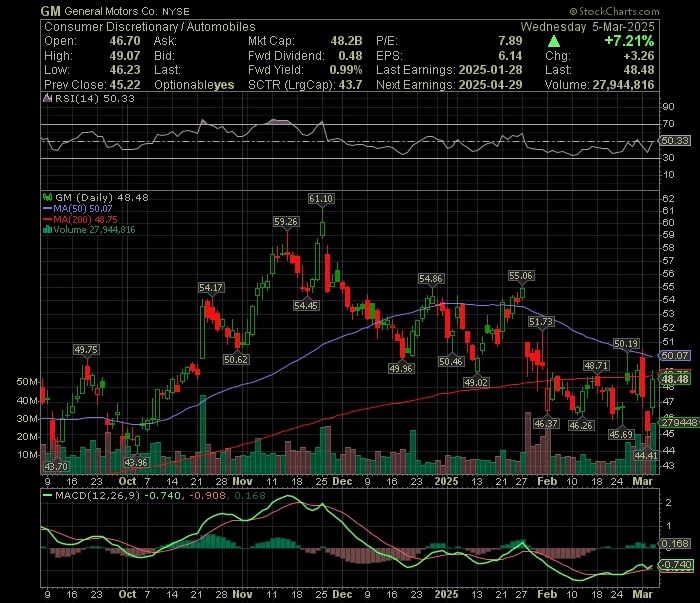The width and height of the screenshot is (700, 603).
Task: Click the 49.96 low price annotation
Action: click(401, 368)
